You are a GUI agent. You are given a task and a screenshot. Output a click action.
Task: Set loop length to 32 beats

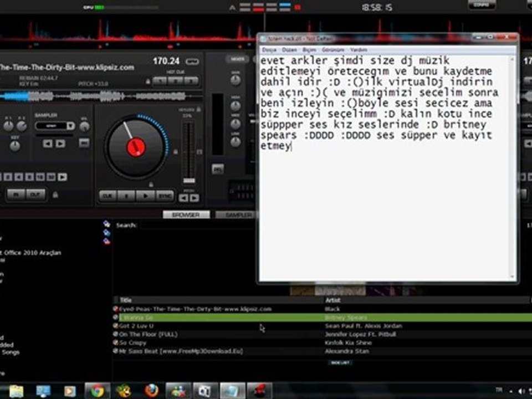[x=51, y=177]
